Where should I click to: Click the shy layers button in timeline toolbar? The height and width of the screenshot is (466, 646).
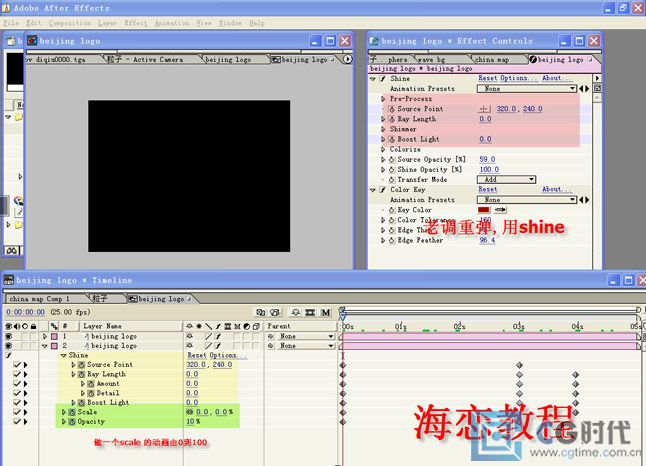[x=295, y=312]
